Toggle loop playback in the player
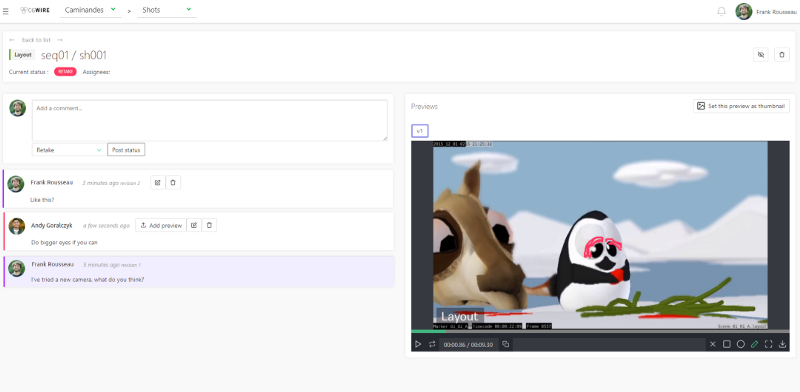This screenshot has width=800, height=392. 432,345
